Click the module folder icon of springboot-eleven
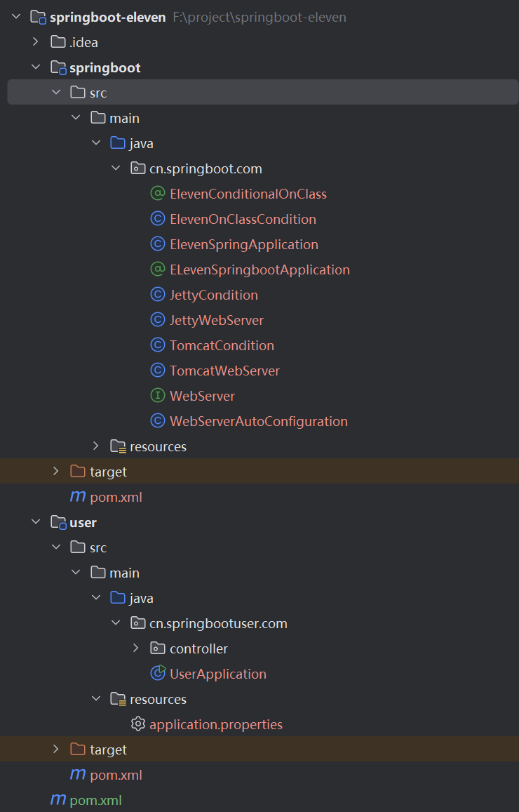 (x=39, y=17)
